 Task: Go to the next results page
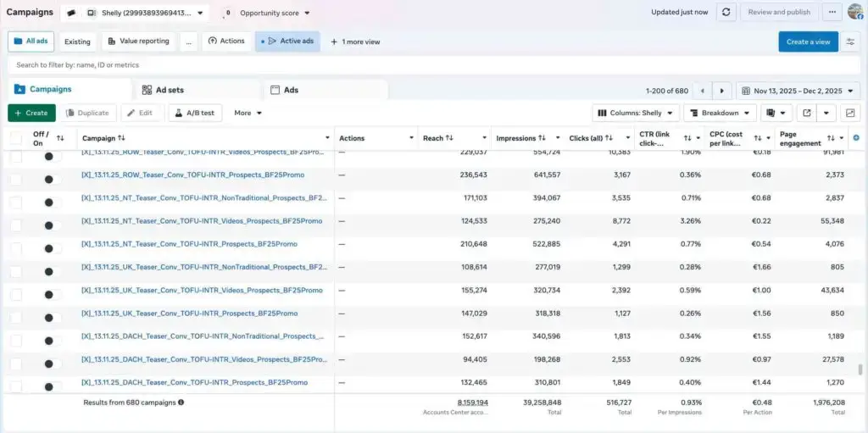722,91
